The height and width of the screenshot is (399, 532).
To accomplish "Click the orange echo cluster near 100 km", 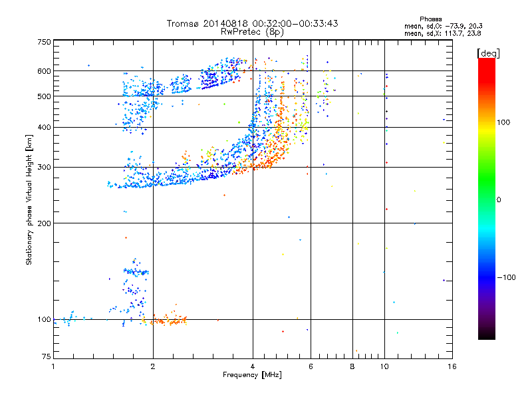I will 169,320.
